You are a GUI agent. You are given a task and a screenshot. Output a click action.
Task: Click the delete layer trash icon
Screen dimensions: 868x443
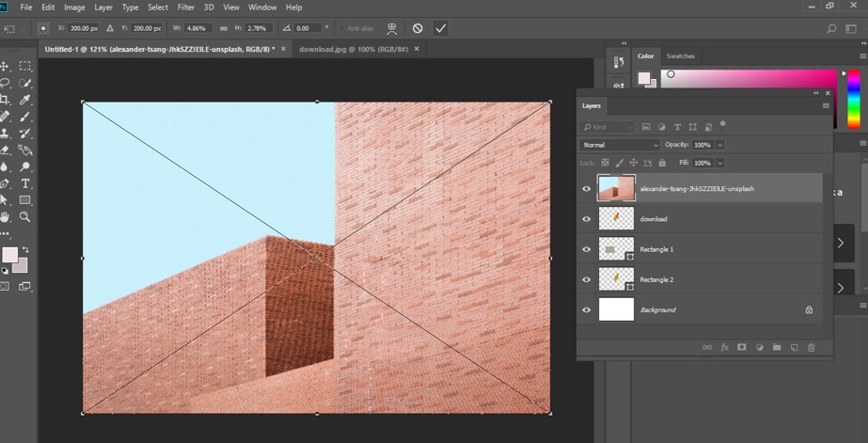tap(812, 347)
